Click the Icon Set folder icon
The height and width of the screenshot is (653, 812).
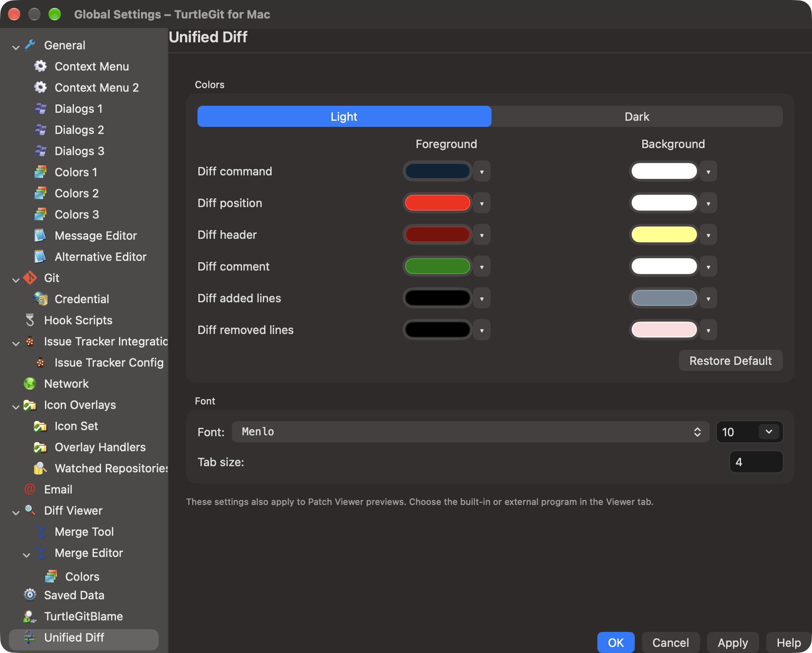[41, 426]
